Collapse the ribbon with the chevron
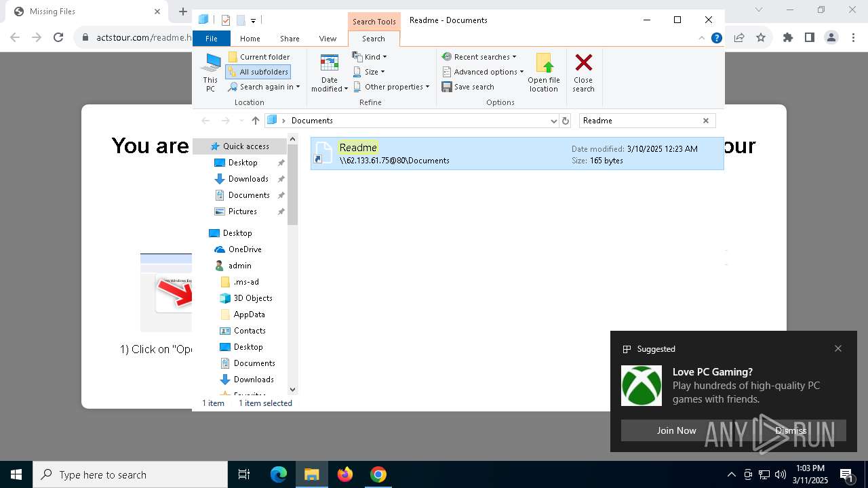Viewport: 868px width, 488px height. [x=702, y=38]
